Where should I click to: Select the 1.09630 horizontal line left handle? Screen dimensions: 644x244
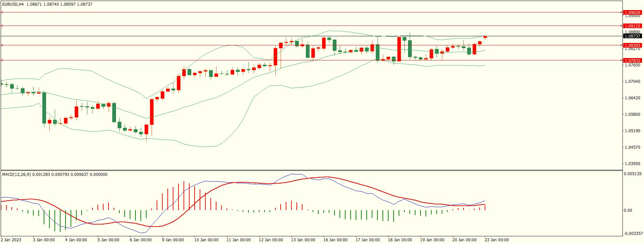[2, 12]
